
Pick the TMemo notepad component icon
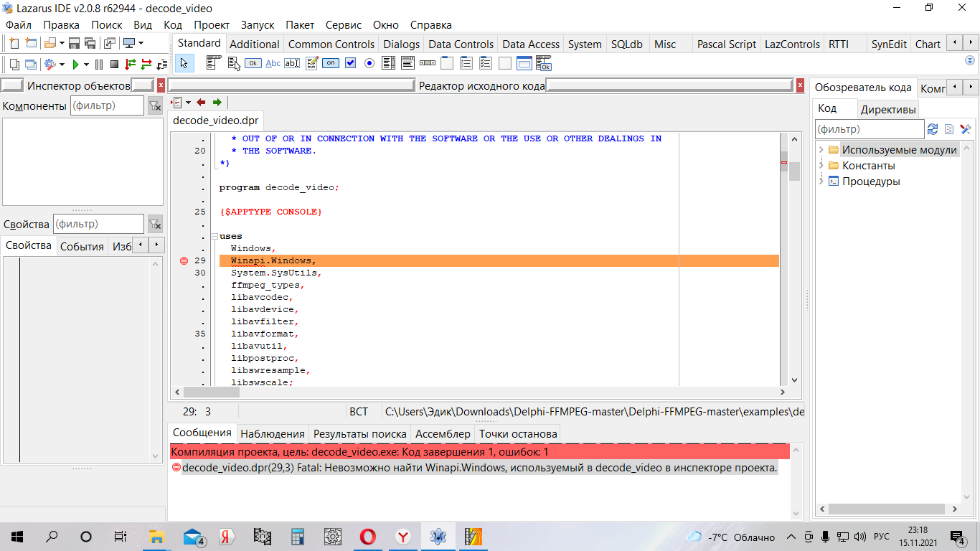(311, 63)
